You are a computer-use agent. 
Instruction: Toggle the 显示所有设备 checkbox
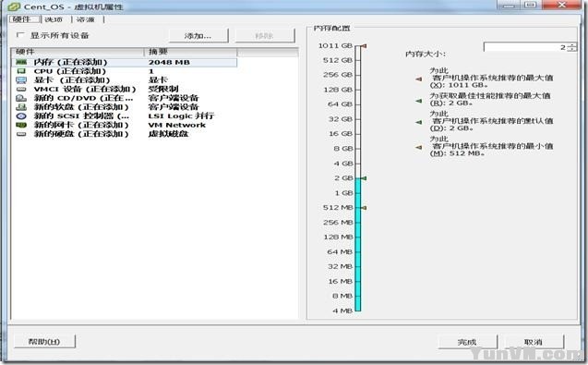20,35
